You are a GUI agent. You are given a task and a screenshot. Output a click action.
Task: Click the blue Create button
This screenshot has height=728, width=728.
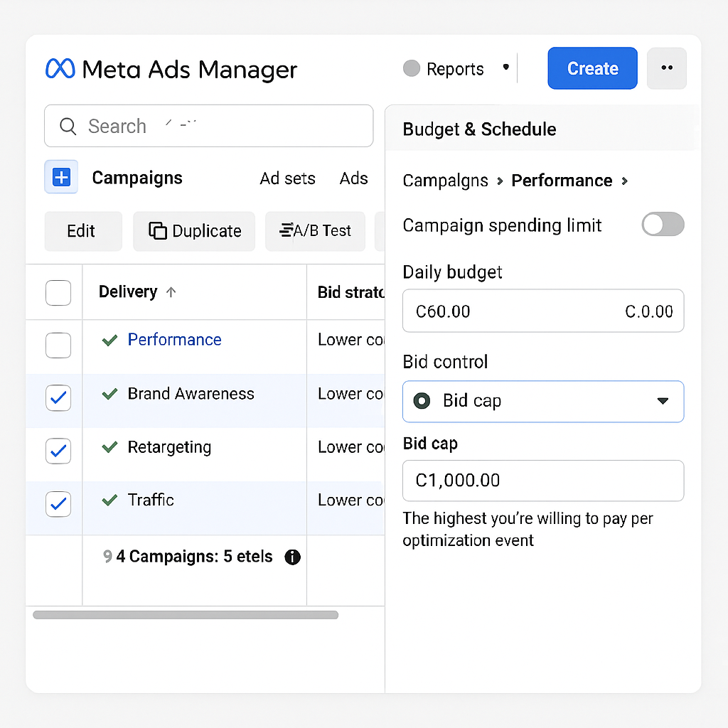click(592, 68)
